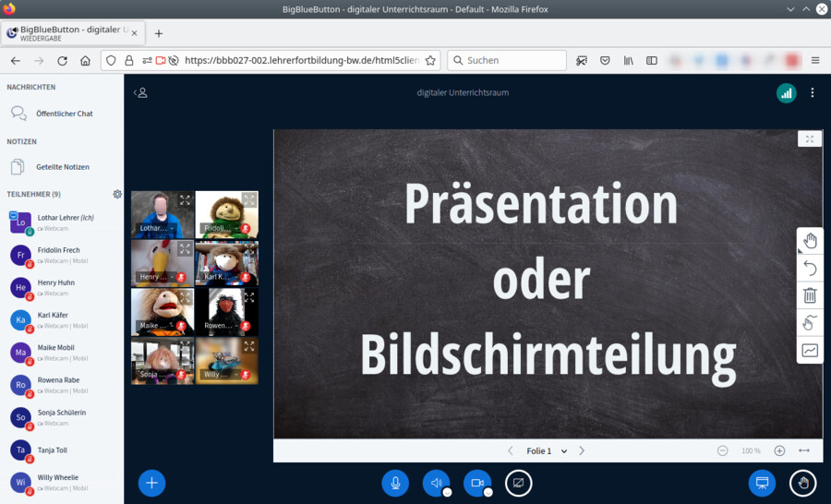Viewport: 831px width, 504px height.
Task: Open the participants settings gear
Action: (x=117, y=194)
